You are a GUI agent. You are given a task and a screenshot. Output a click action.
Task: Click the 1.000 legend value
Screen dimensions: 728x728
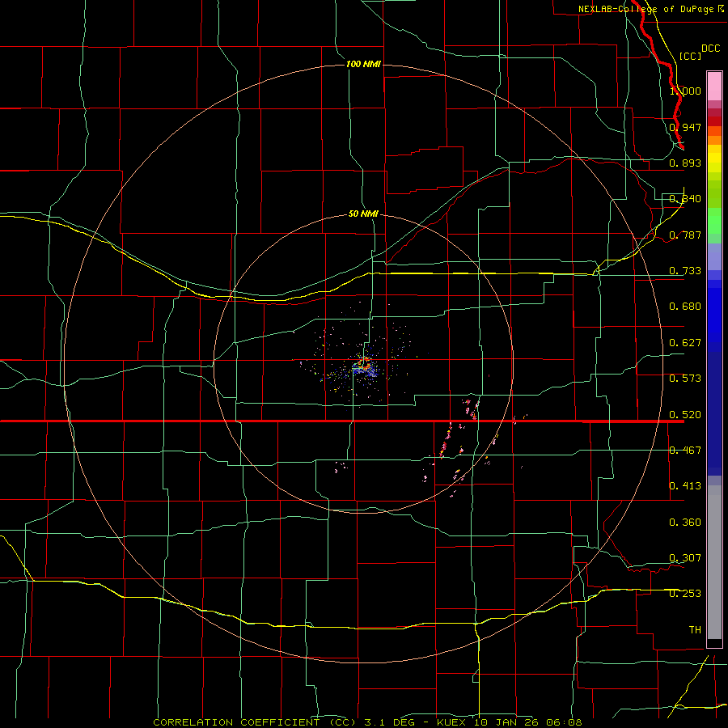point(685,91)
